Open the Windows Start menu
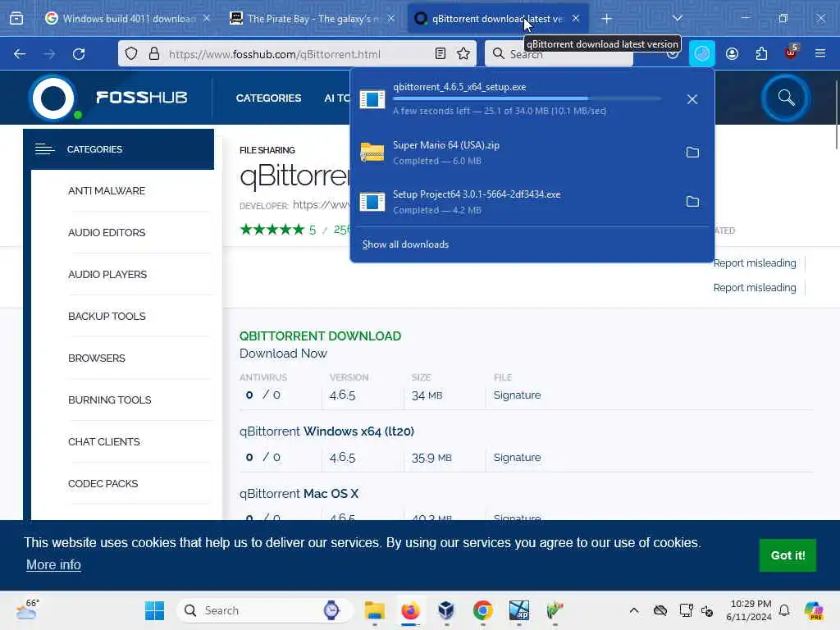 pos(155,610)
